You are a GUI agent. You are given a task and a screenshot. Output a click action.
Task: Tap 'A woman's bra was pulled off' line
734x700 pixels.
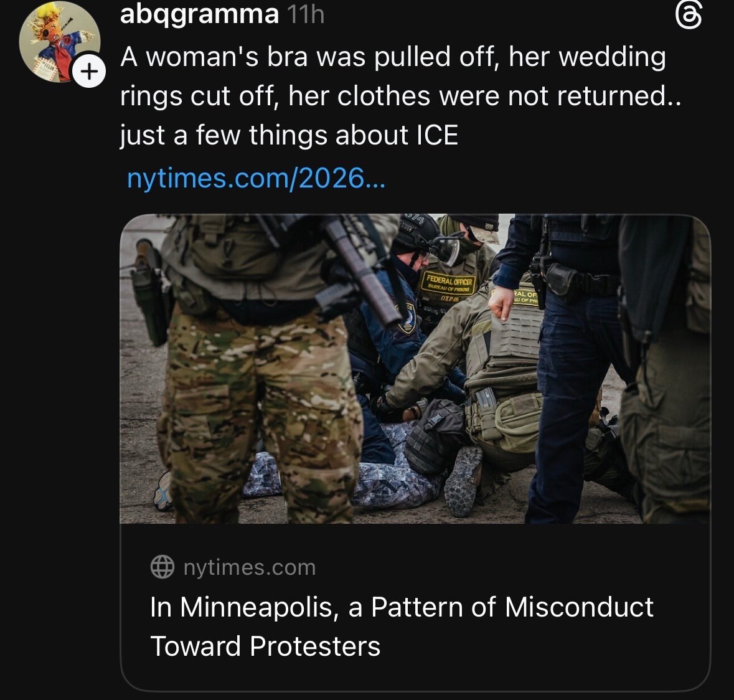coord(393,57)
